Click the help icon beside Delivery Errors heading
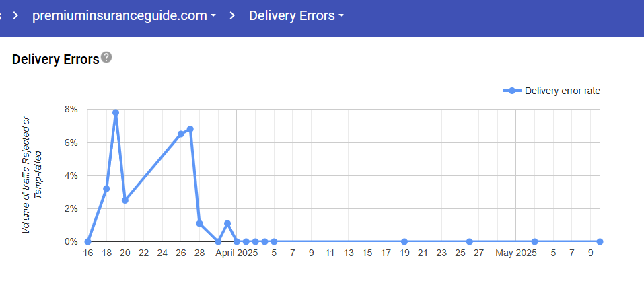Viewport: 644px width, 283px height. [x=106, y=58]
